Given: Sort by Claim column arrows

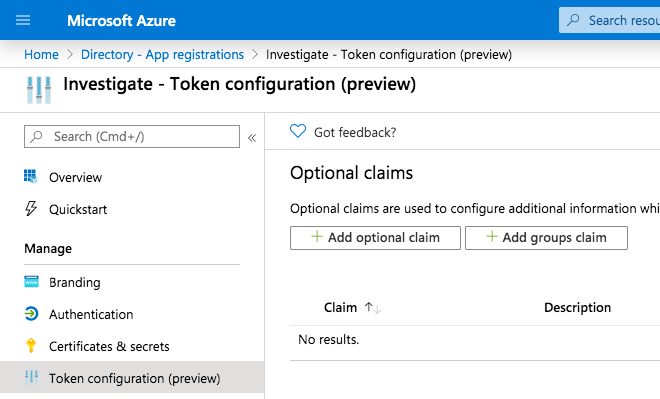Looking at the screenshot, I should coord(373,308).
